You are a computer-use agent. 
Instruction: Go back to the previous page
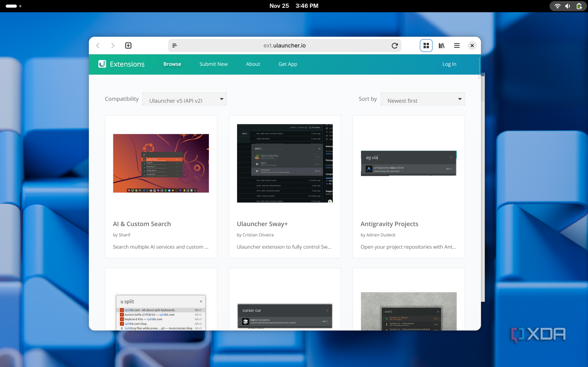pos(98,46)
